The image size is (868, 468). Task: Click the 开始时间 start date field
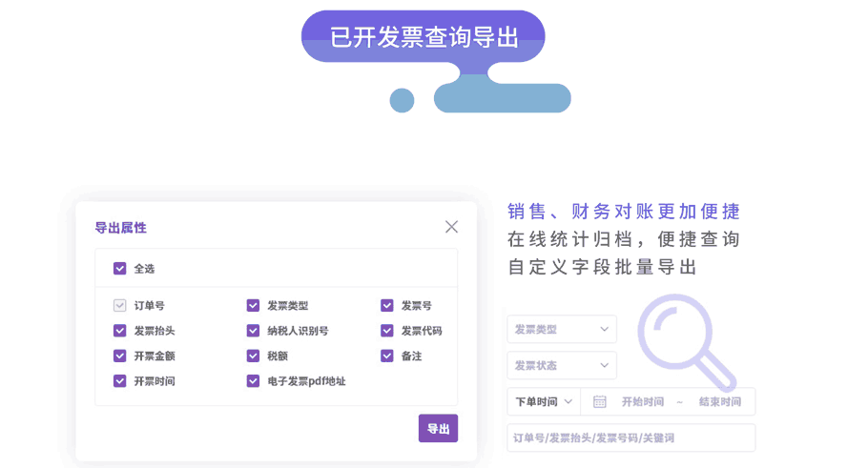642,401
